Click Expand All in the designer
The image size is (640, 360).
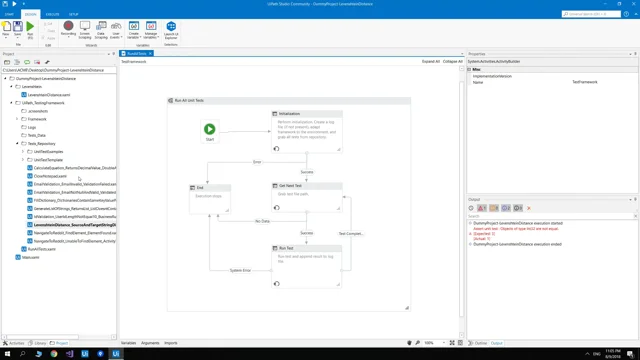[431, 62]
